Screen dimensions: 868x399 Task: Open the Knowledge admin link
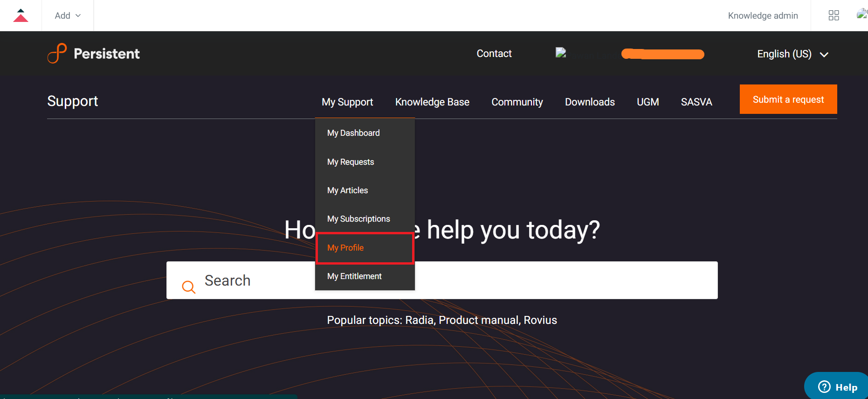pos(763,15)
